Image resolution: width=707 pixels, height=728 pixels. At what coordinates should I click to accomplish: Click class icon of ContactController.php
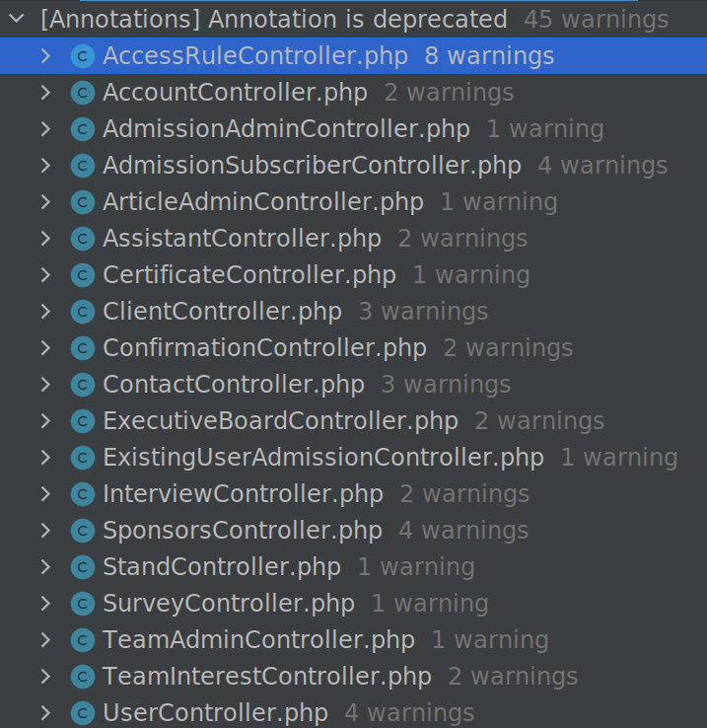point(83,385)
